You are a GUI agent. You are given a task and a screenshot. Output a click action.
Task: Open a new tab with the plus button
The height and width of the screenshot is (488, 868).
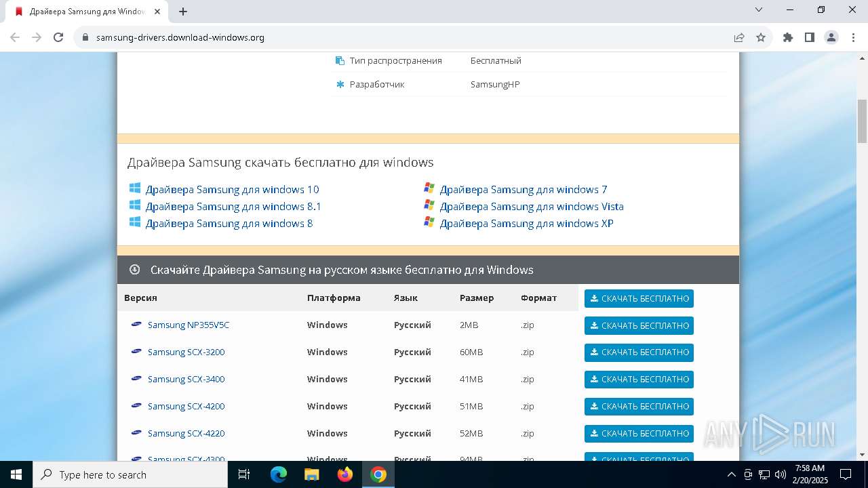tap(183, 12)
